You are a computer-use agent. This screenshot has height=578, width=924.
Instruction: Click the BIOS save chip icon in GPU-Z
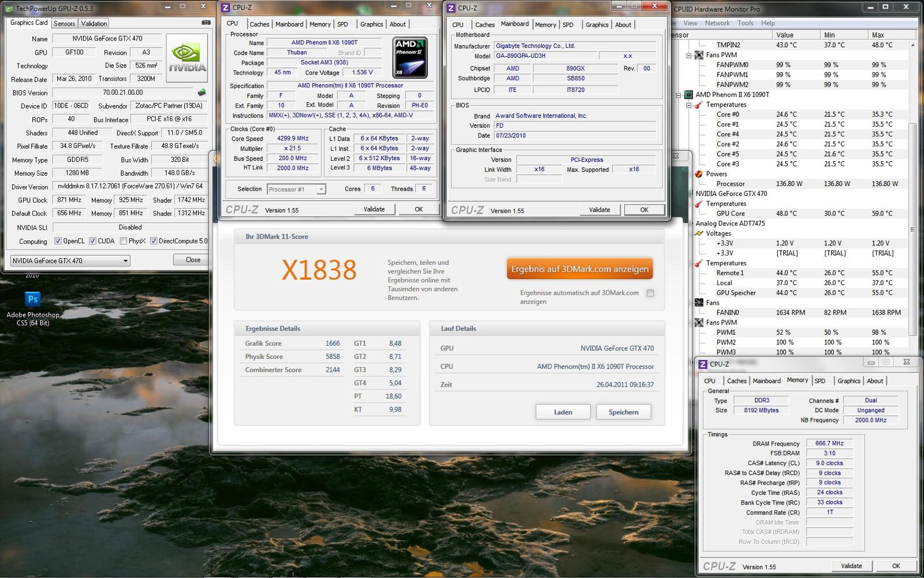202,92
